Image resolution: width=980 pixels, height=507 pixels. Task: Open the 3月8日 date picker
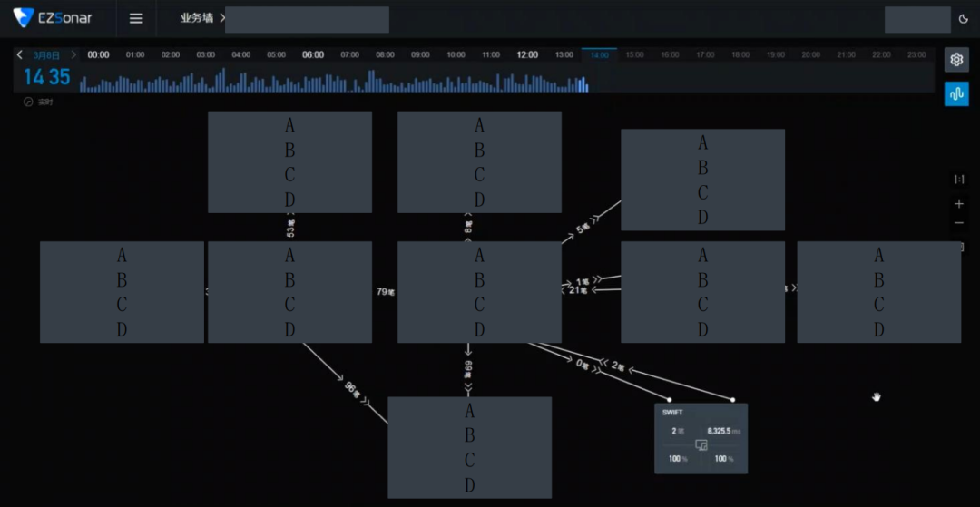coord(47,55)
